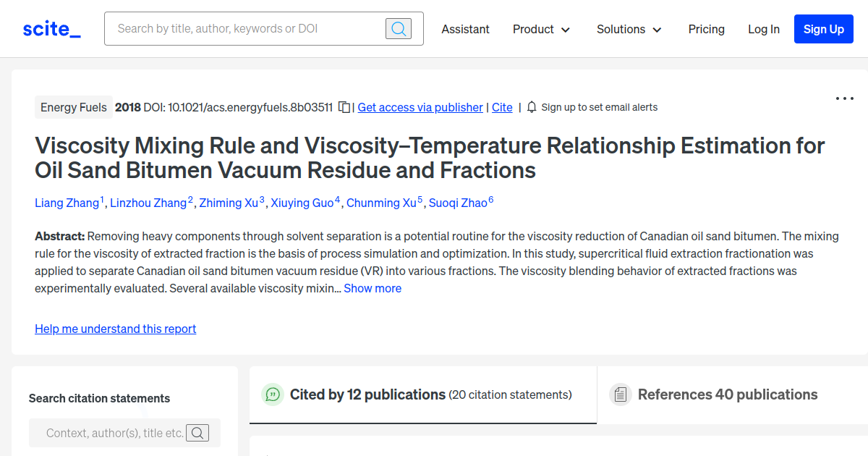
Task: Click the citation statements search magnifier
Action: pos(197,433)
